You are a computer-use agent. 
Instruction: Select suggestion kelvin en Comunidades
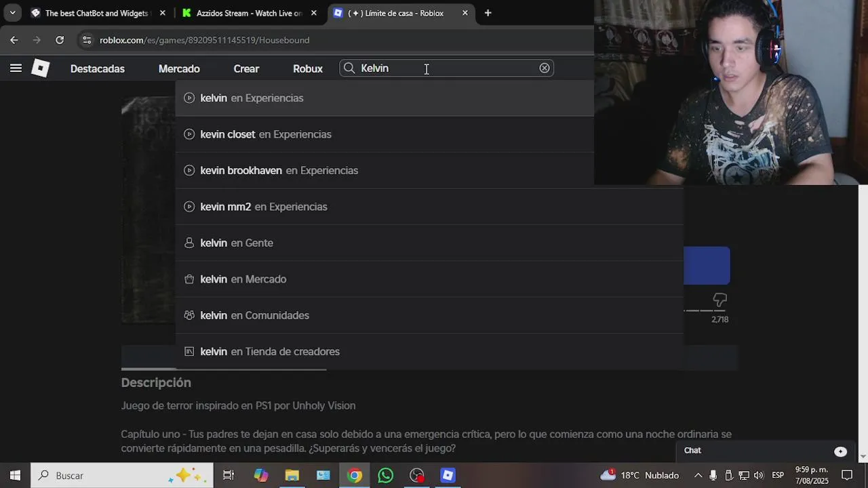(429, 315)
